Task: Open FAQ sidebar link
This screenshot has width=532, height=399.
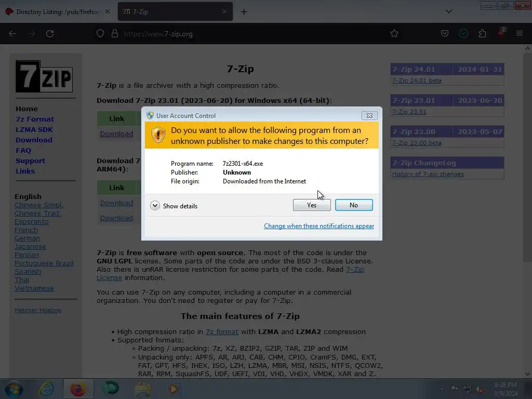Action: (x=23, y=150)
